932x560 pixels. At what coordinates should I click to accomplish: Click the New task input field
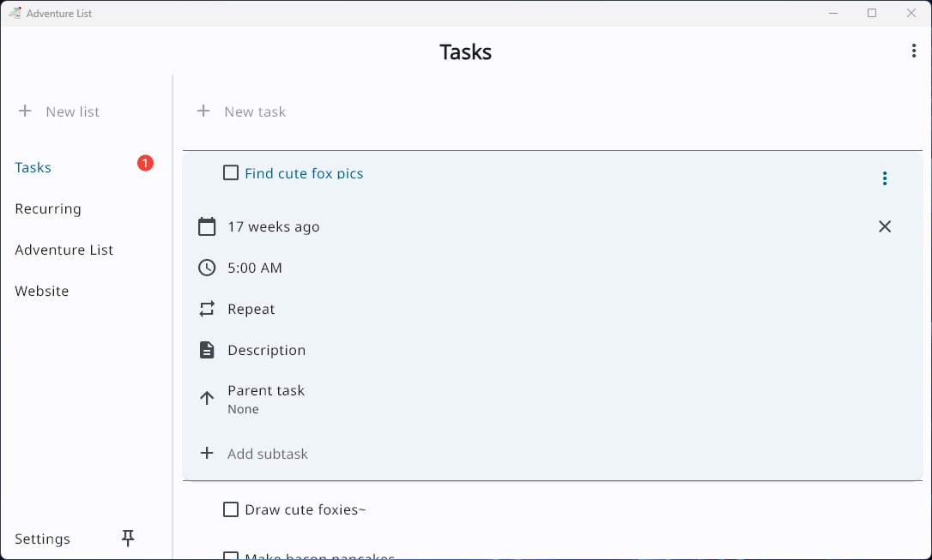(x=553, y=111)
